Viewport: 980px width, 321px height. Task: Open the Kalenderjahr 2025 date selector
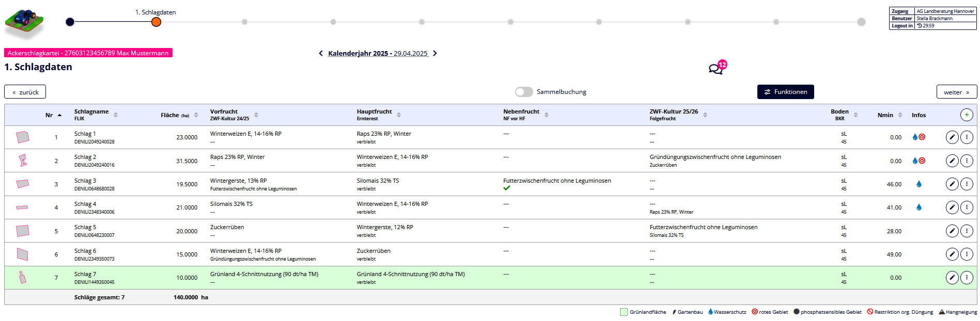pyautogui.click(x=378, y=53)
